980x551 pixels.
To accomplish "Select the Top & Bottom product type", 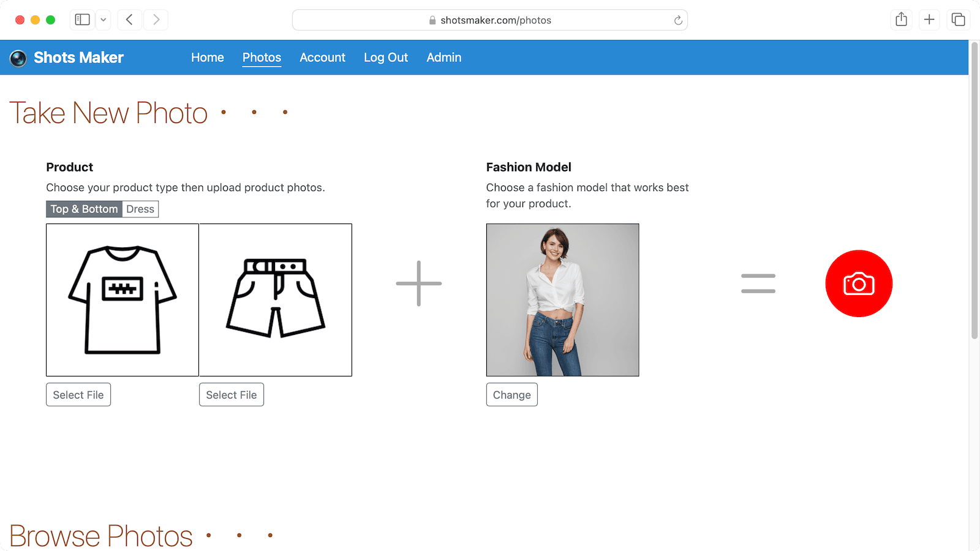I will (x=83, y=209).
